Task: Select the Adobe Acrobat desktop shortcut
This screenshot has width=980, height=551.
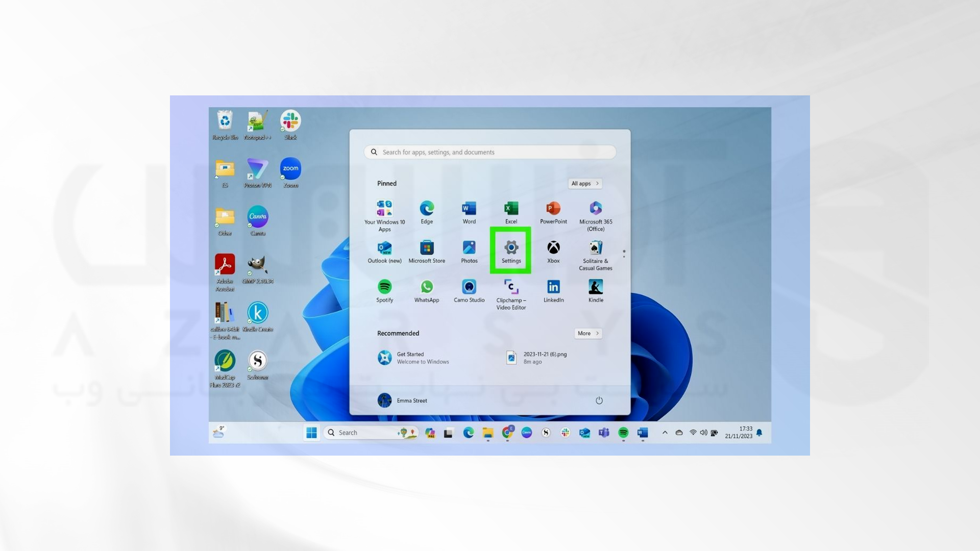Action: coord(225,272)
